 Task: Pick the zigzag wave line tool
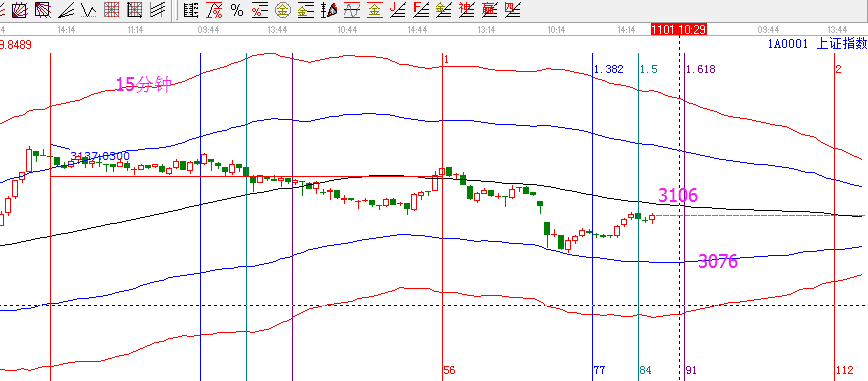pyautogui.click(x=89, y=9)
